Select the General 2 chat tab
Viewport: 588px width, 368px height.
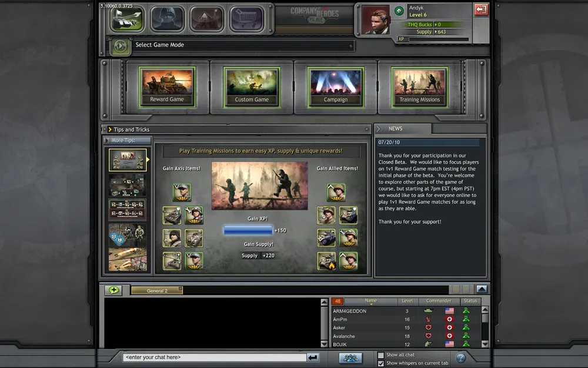tap(156, 290)
